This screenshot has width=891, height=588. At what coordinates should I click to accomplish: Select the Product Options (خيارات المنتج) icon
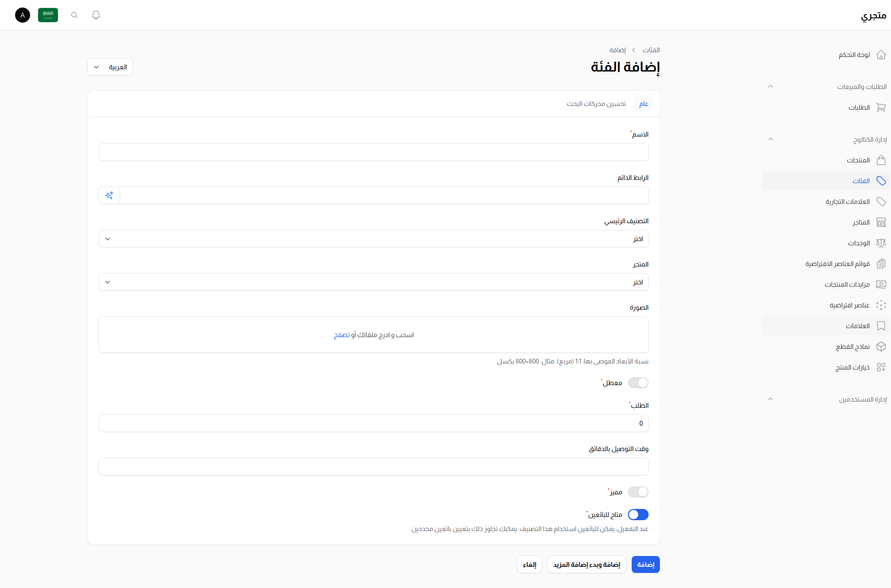coord(881,367)
